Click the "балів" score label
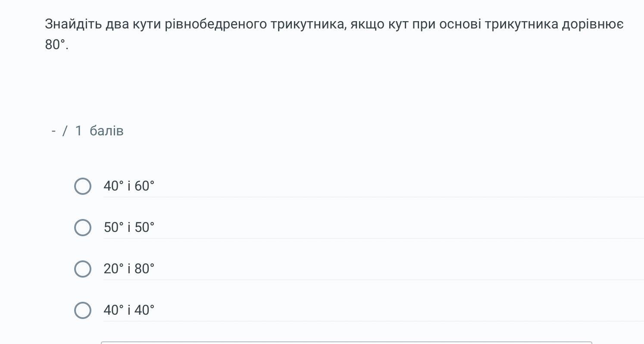The width and height of the screenshot is (644, 344). 106,131
